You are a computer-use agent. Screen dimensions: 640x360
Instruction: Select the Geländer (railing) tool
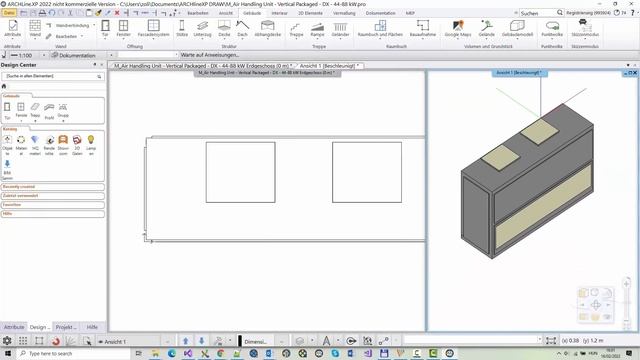tap(340, 29)
